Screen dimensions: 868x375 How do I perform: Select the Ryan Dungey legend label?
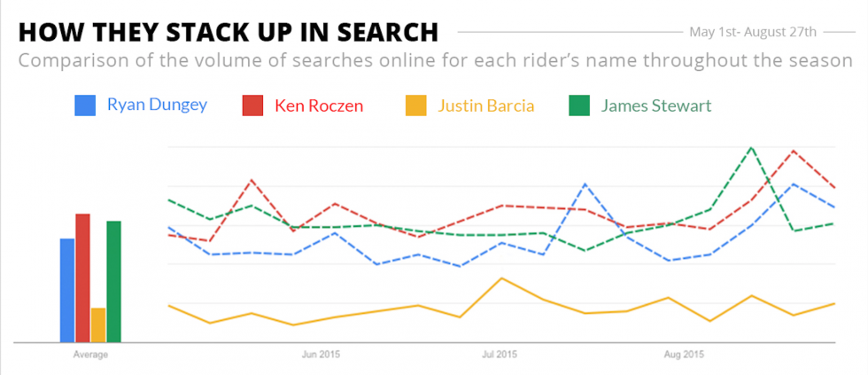157,105
